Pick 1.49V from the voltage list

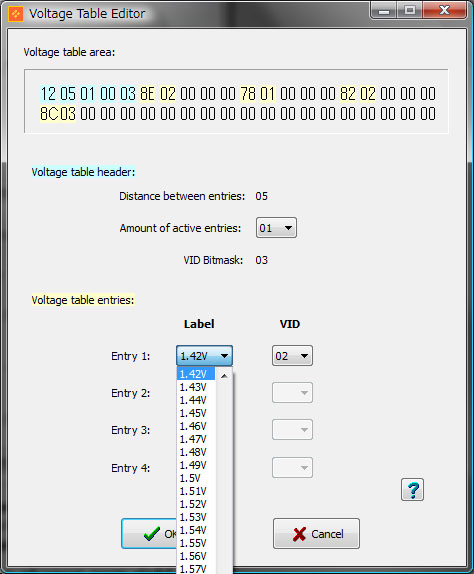tap(196, 465)
